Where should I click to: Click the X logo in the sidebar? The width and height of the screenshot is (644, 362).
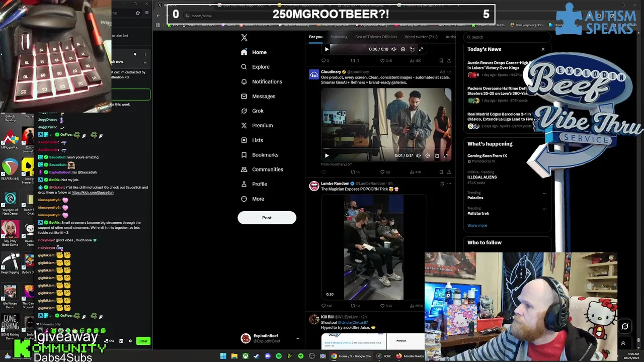coord(244,37)
